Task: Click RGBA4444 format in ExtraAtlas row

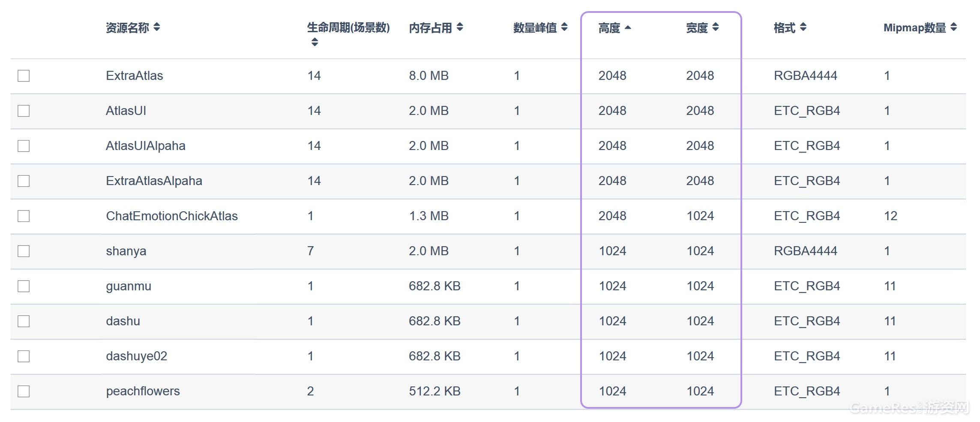Action: [x=806, y=76]
